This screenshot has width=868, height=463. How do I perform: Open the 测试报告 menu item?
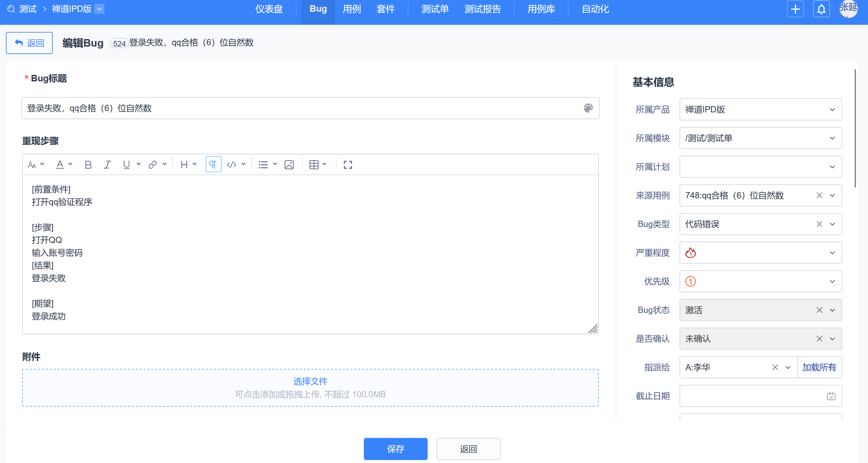483,9
